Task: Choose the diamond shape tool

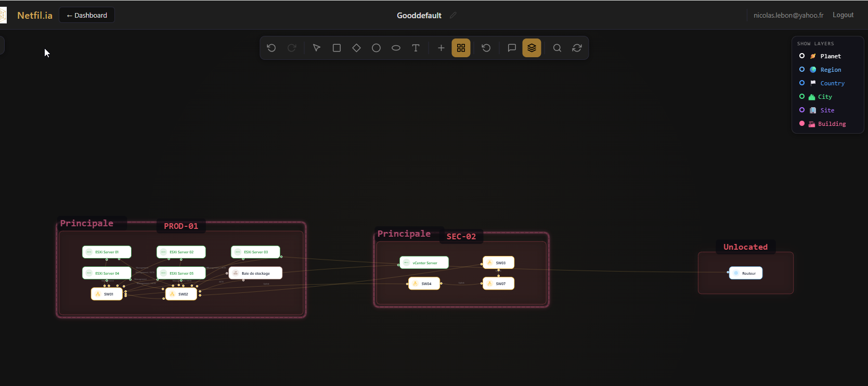Action: 356,48
